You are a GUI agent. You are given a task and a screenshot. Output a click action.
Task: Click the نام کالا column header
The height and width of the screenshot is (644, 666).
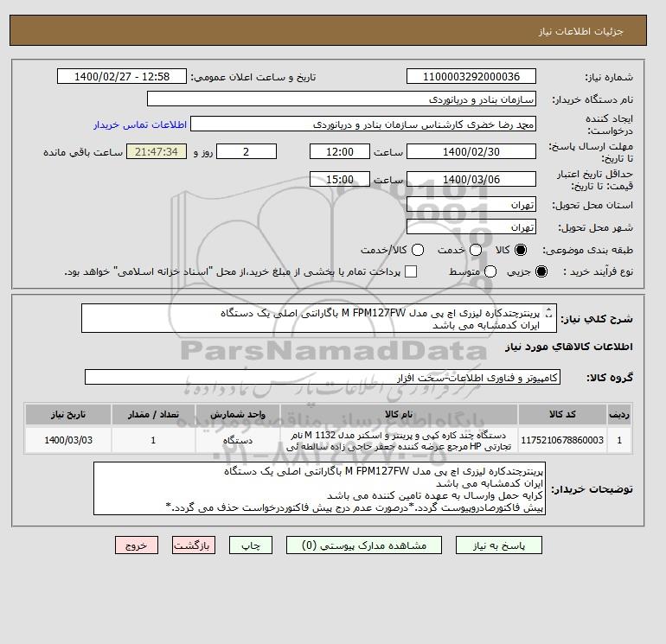pyautogui.click(x=399, y=414)
